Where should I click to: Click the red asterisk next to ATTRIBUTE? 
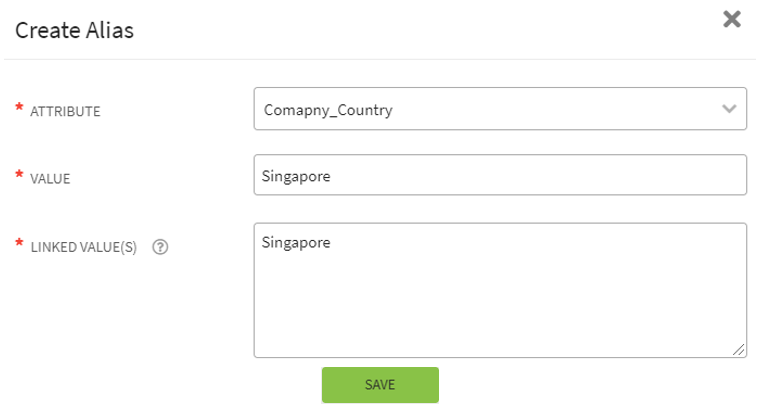[x=19, y=108]
